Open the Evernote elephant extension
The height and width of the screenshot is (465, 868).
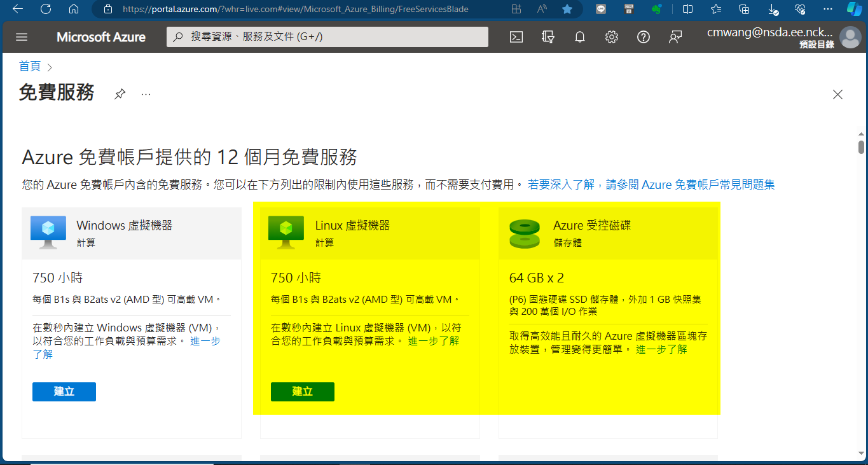click(658, 9)
